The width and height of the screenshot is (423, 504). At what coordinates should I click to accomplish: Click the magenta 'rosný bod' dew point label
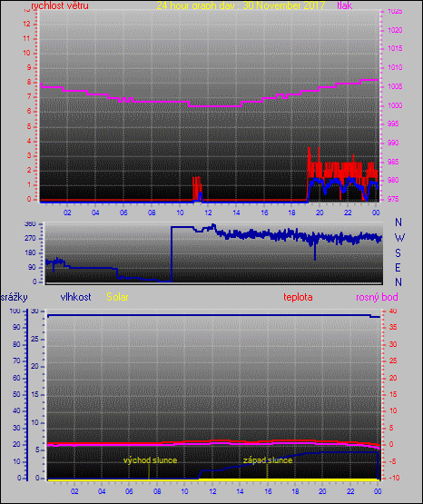(x=377, y=297)
